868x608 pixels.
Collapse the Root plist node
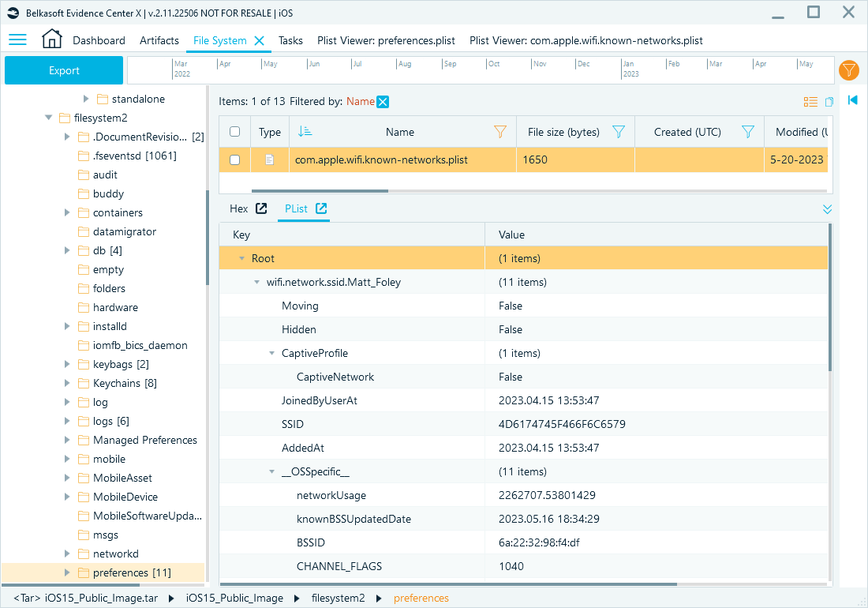[242, 258]
